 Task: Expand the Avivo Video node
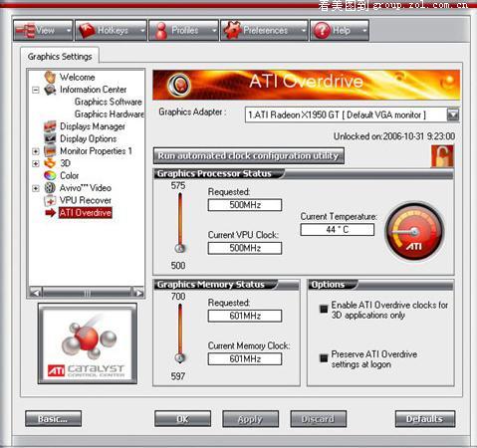pos(36,188)
